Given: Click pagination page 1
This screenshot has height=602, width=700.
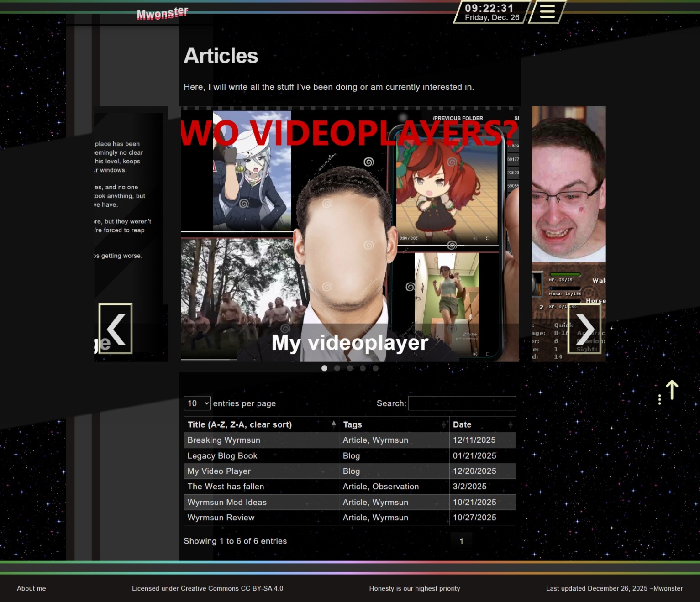Looking at the screenshot, I should point(461,541).
